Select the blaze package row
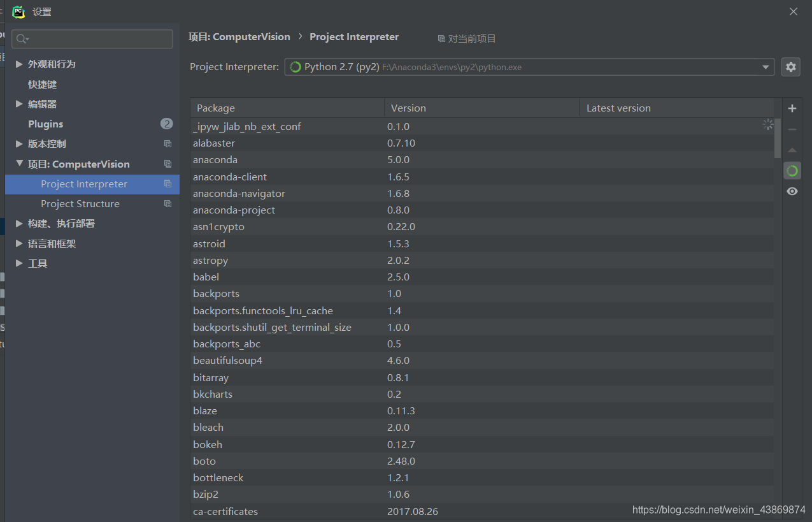This screenshot has height=522, width=812. pyautogui.click(x=482, y=410)
